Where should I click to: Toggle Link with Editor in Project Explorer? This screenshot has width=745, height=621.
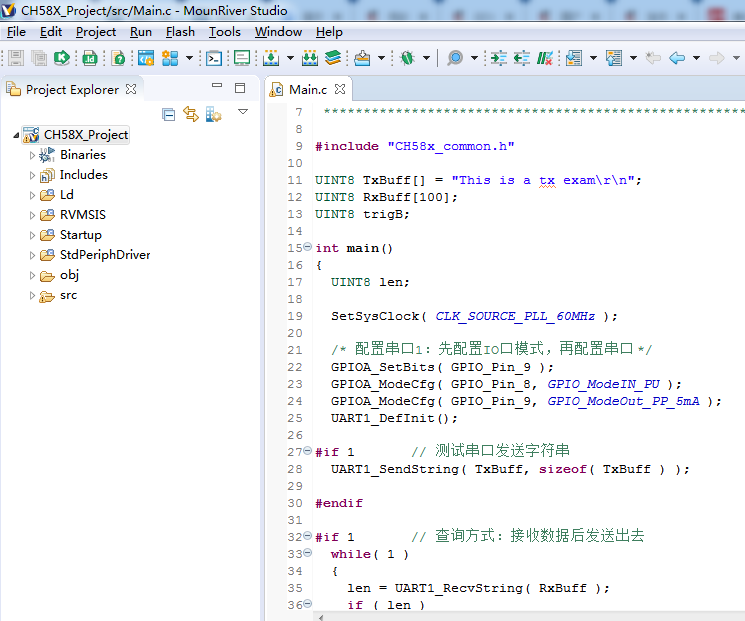click(x=191, y=115)
